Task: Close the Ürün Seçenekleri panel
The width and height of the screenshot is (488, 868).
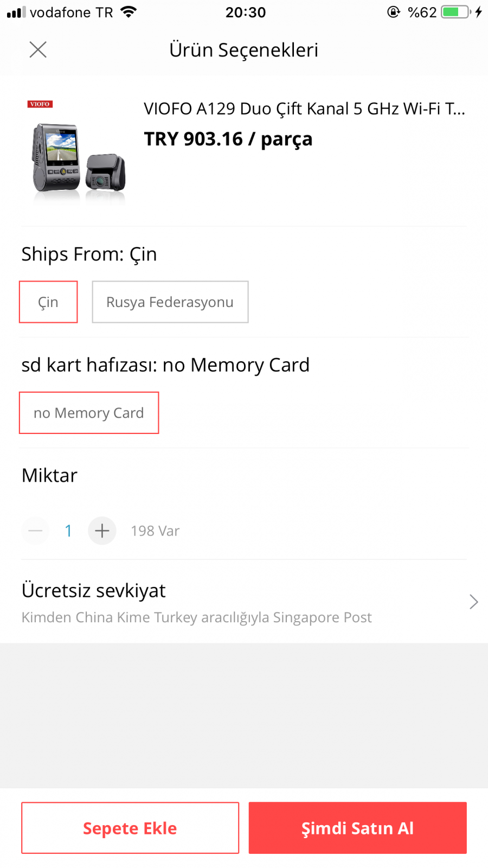Action: pos(38,50)
